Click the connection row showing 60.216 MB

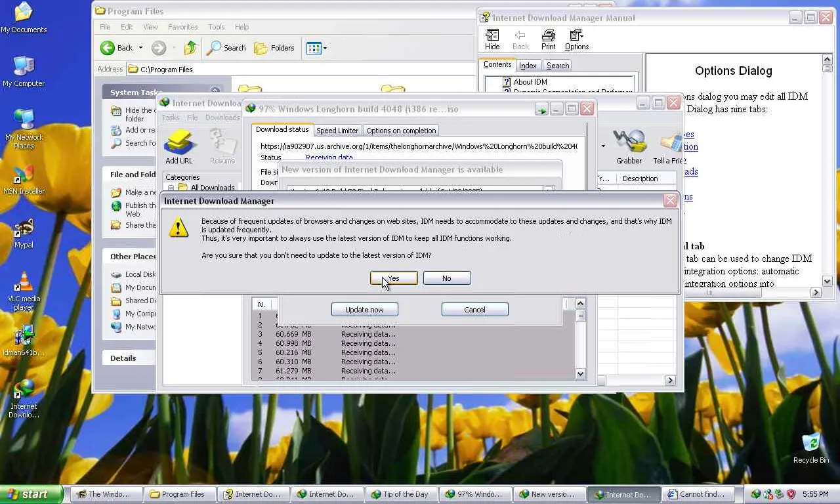point(413,352)
